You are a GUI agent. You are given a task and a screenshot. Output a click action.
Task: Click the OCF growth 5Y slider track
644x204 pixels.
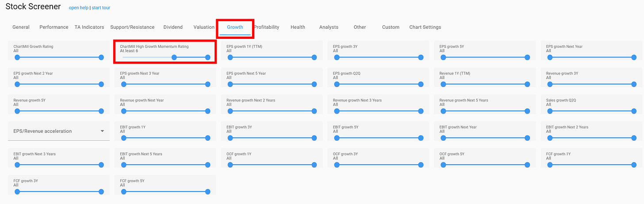tap(485, 165)
